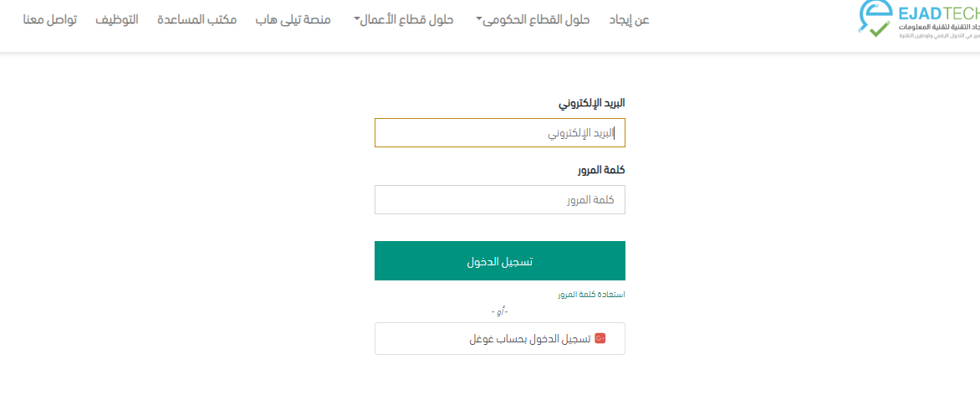Expand حلول القطاع الحكومى dropdown arrow
Image resolution: width=980 pixels, height=411 pixels.
pos(480,18)
